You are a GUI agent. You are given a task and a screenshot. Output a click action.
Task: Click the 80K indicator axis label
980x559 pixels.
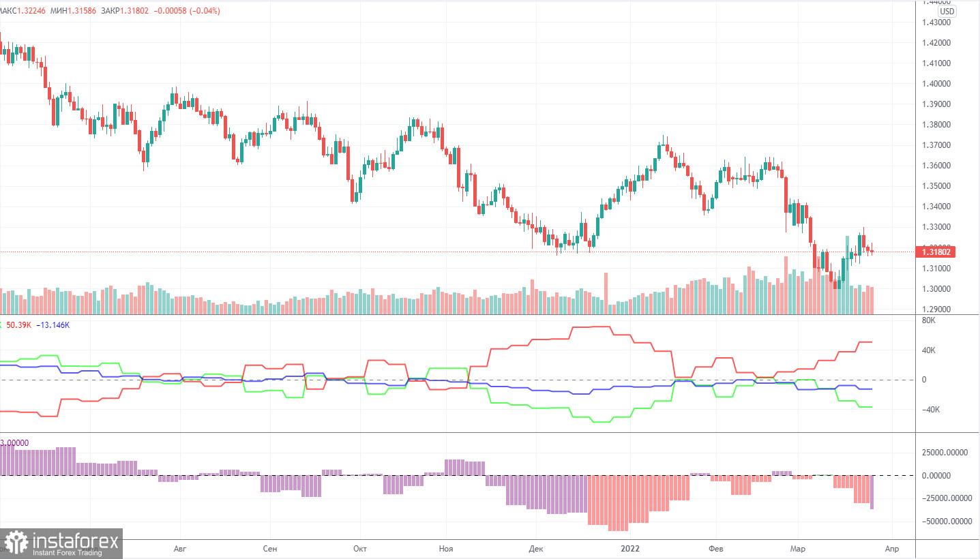point(928,320)
